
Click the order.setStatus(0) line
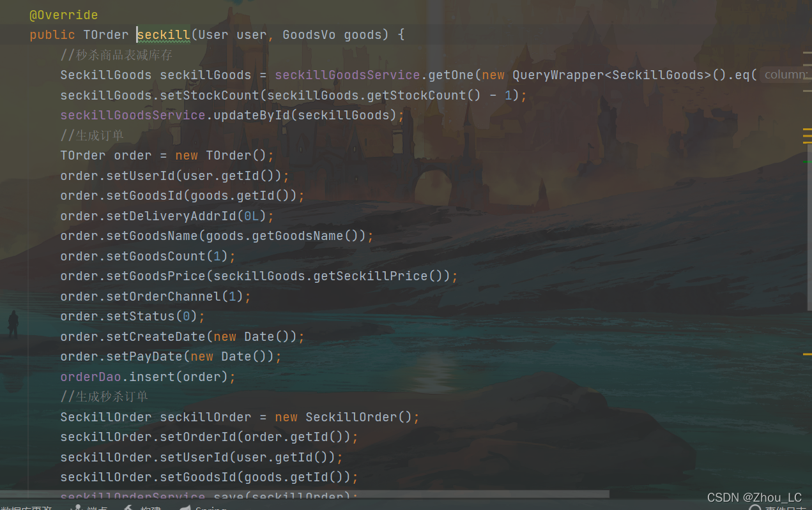click(133, 316)
